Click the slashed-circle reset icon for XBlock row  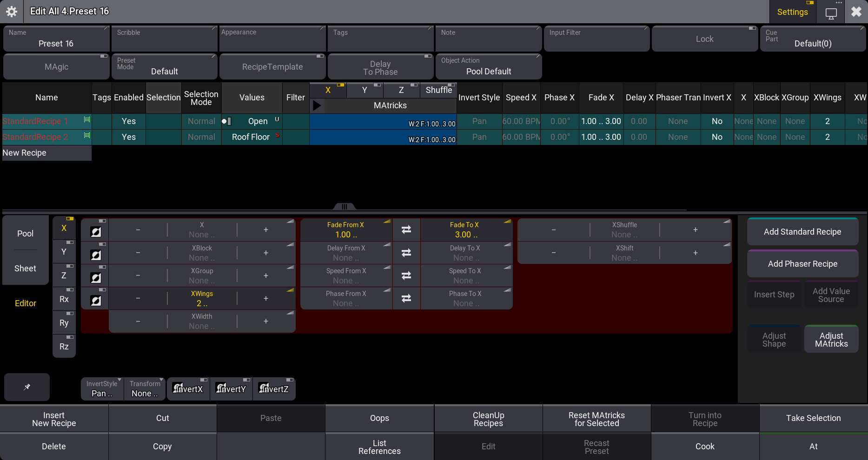coord(96,255)
